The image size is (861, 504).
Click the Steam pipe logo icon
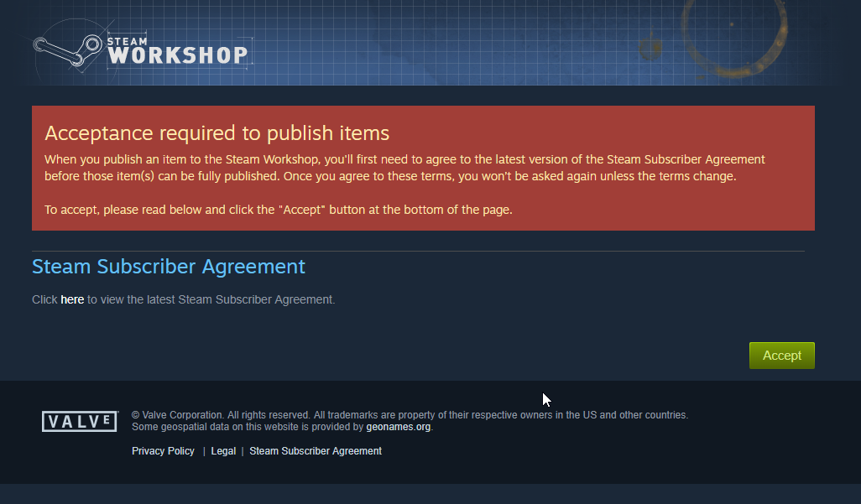[x=67, y=50]
